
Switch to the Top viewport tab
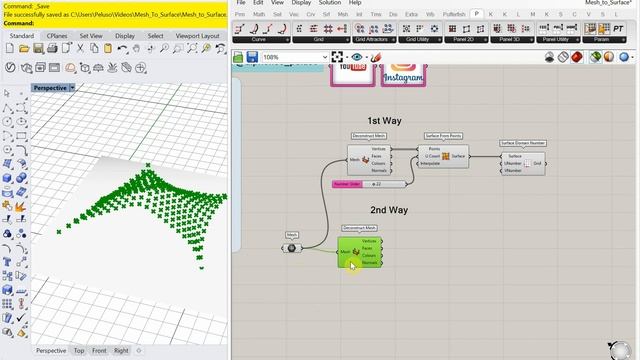79,351
